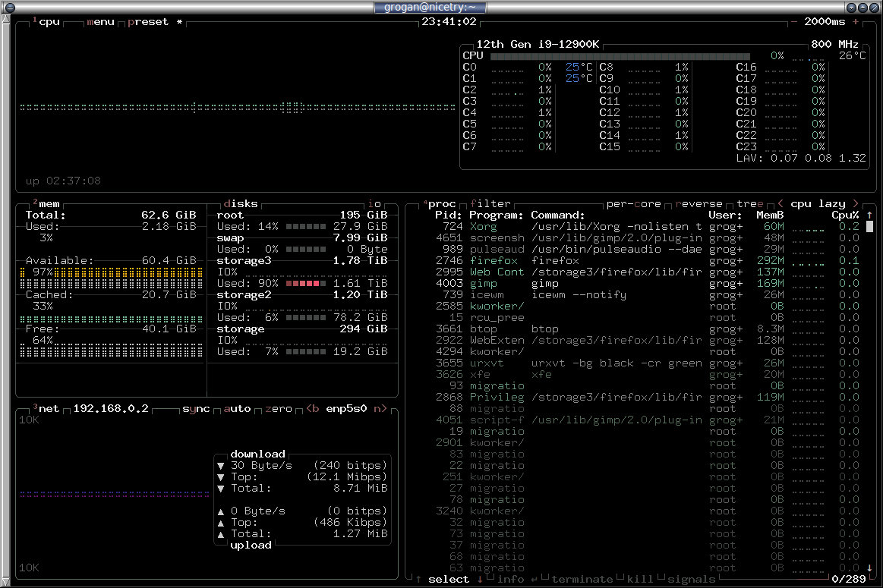883x588 pixels.
Task: Click left arrow before cpu lazy sorting
Action: click(x=781, y=203)
